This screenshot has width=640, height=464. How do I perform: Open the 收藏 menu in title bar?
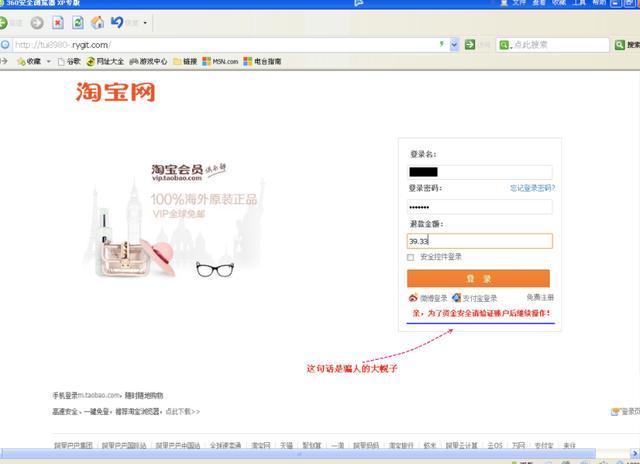coord(559,2)
